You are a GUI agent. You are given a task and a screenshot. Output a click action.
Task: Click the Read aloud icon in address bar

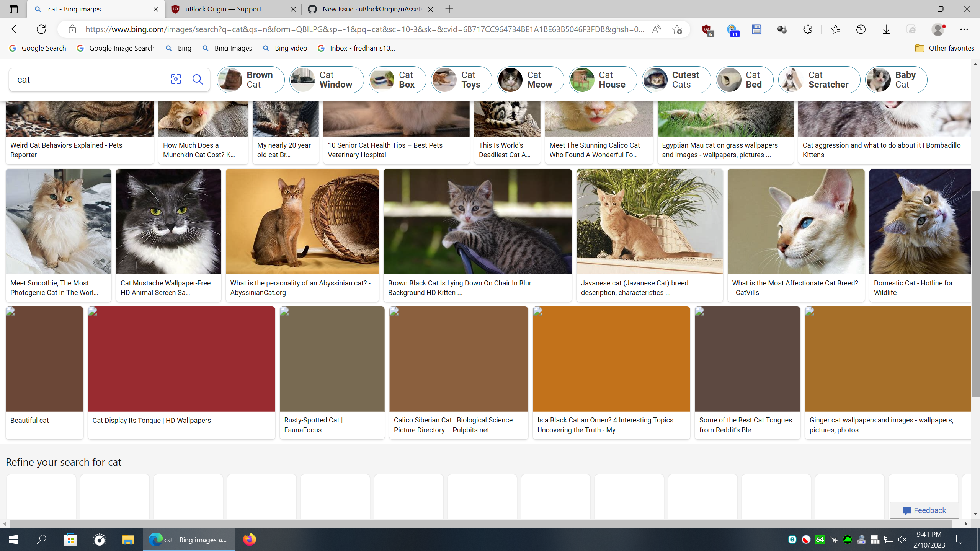coord(656,29)
